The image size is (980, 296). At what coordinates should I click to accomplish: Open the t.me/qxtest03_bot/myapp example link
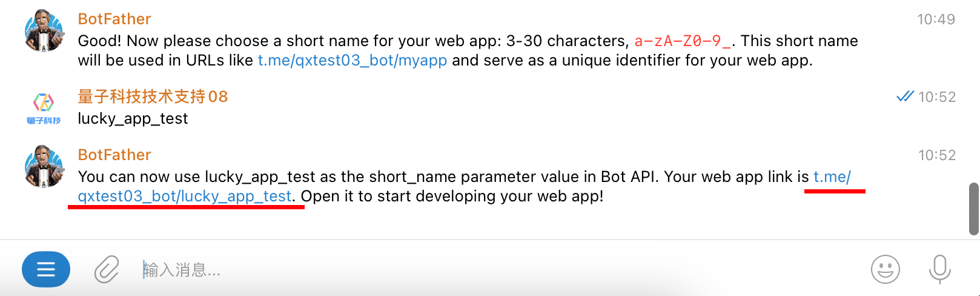[x=353, y=60]
